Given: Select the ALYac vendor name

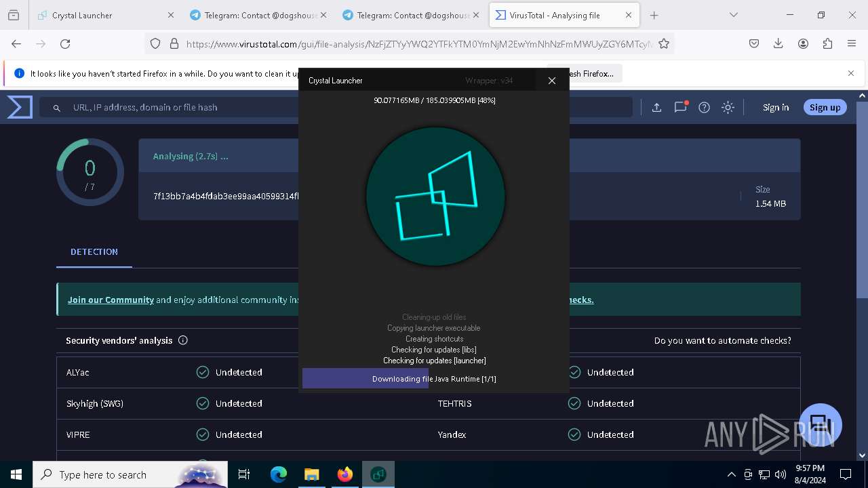Looking at the screenshot, I should 77,372.
